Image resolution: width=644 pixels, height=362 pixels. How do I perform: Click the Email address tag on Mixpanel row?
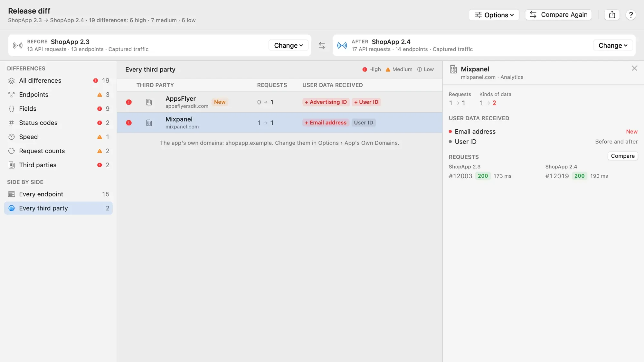(326, 123)
